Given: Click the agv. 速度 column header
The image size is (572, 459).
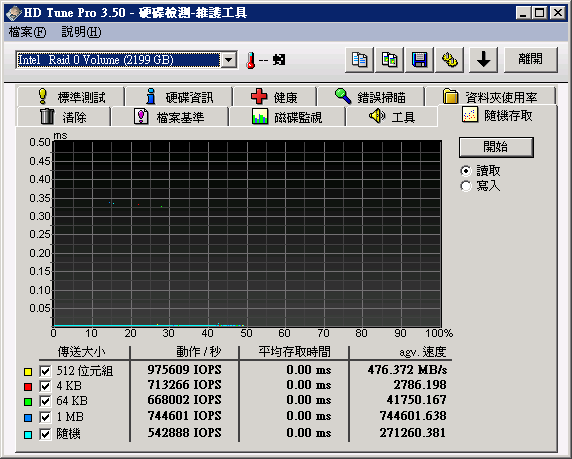Looking at the screenshot, I should pyautogui.click(x=423, y=352).
